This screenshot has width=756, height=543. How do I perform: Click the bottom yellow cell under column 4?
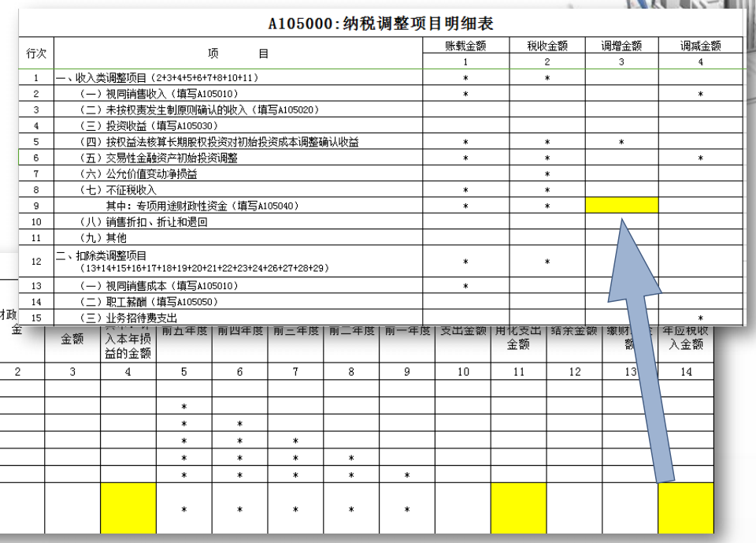128,508
